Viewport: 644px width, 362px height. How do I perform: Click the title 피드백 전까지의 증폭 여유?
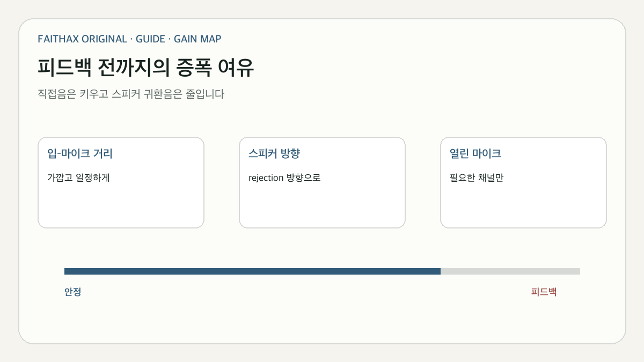(x=145, y=68)
